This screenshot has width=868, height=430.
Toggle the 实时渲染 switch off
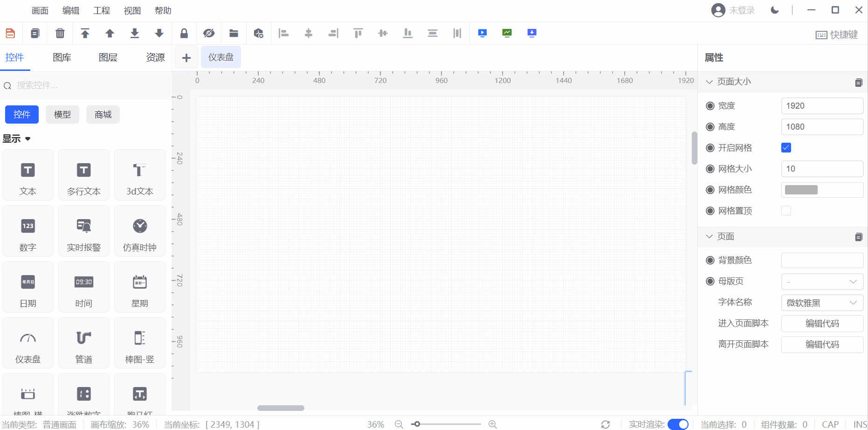(678, 424)
